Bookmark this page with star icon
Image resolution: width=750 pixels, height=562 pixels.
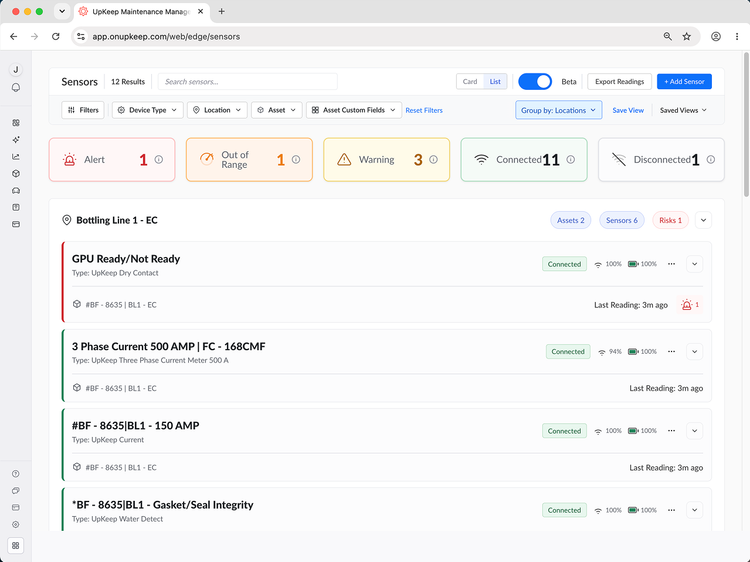pyautogui.click(x=687, y=36)
